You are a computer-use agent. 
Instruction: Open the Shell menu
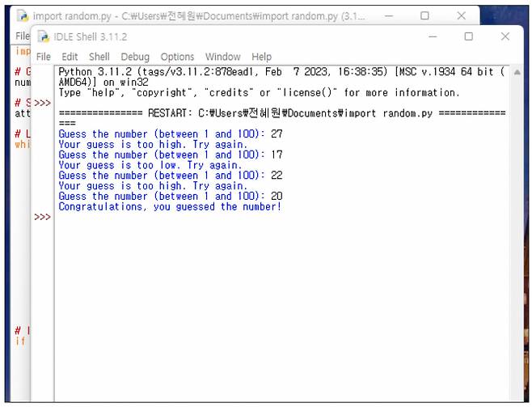click(x=99, y=57)
